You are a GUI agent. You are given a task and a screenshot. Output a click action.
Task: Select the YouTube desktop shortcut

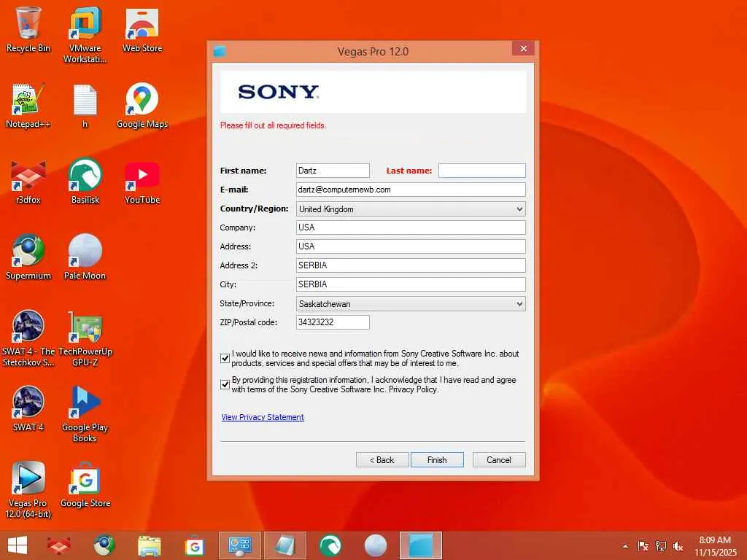click(x=142, y=182)
